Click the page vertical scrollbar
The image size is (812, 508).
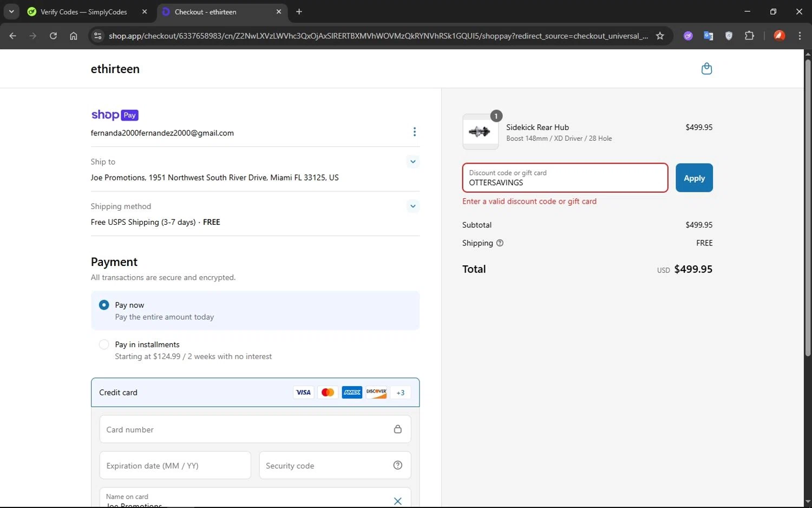point(808,208)
